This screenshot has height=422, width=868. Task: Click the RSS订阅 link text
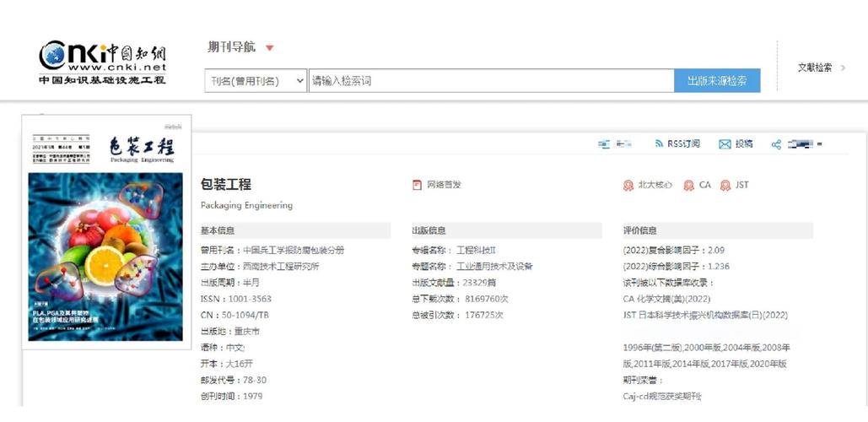coord(683,144)
